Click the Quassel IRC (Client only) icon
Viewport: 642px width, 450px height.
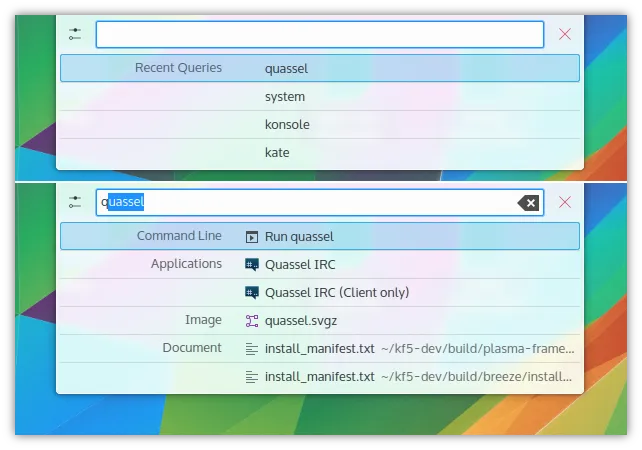pyautogui.click(x=252, y=293)
